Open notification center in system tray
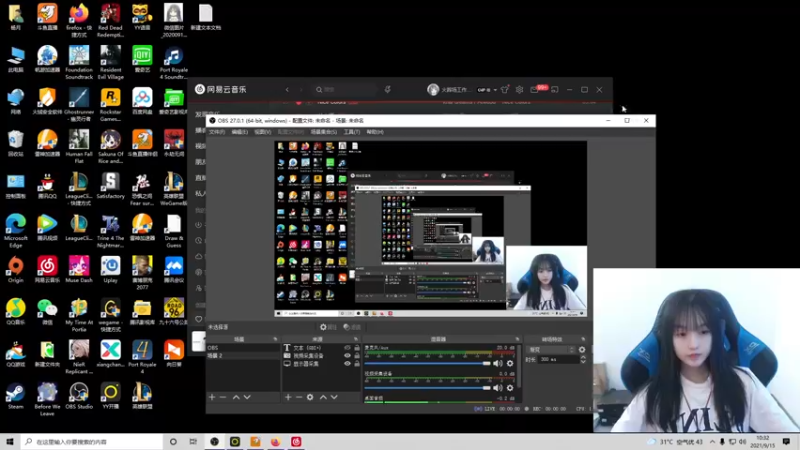800x450 pixels. pyautogui.click(x=786, y=442)
